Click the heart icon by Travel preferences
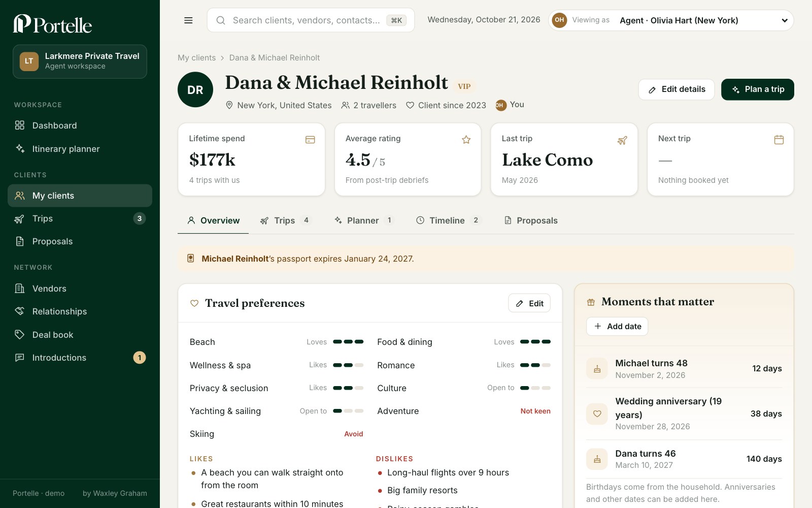This screenshot has height=508, width=812. click(194, 303)
